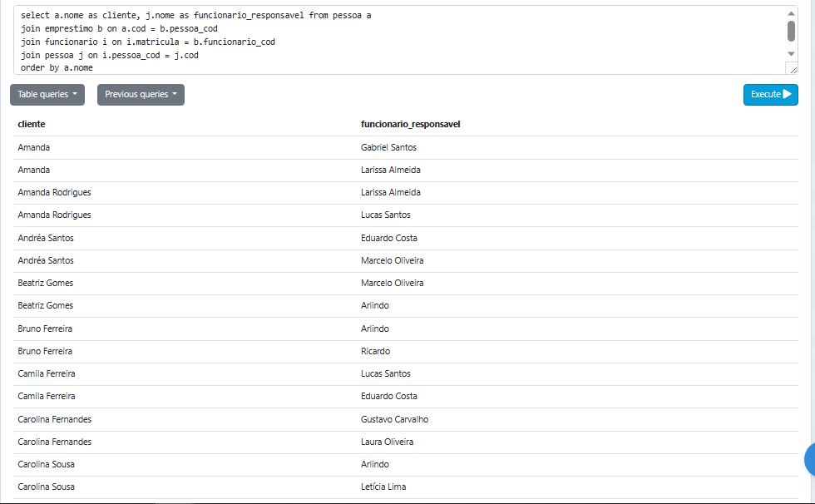
Task: Click the query box scroll-up arrow
Action: 791,13
